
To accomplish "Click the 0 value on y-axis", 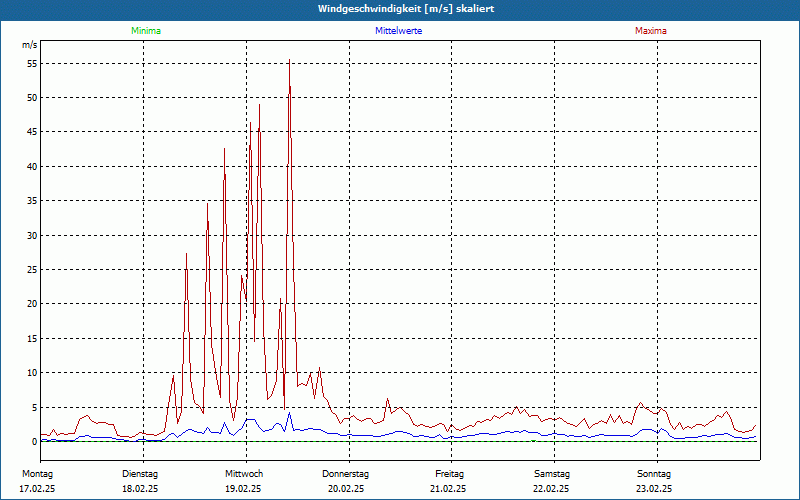I will (35, 442).
